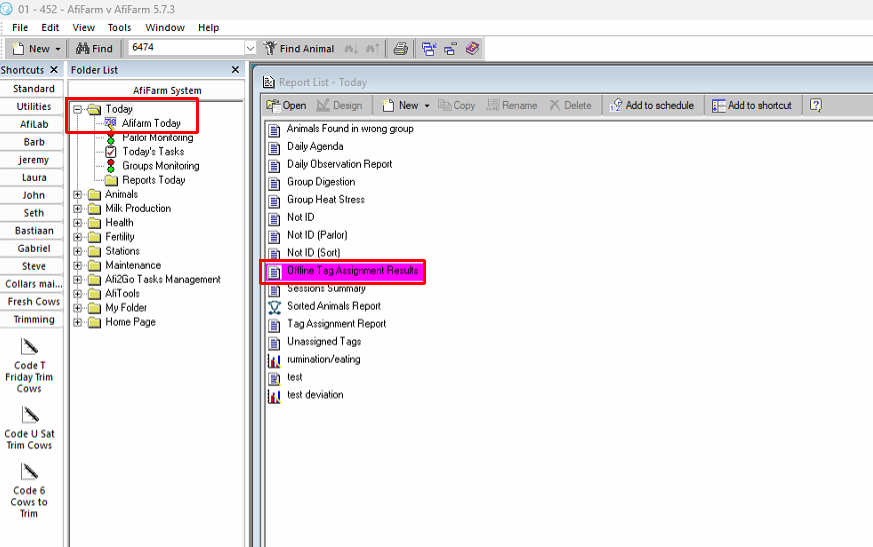Select the AfiTools folder label
Viewport: 873px width, 547px height.
pos(122,294)
